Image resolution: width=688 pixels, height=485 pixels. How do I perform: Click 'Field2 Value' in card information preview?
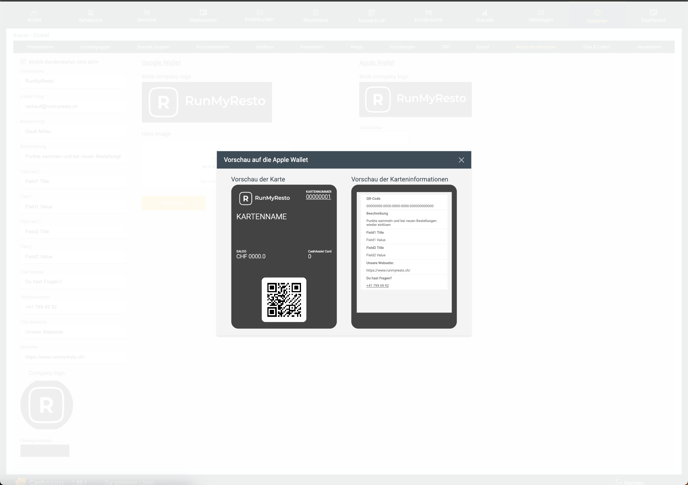pos(376,255)
